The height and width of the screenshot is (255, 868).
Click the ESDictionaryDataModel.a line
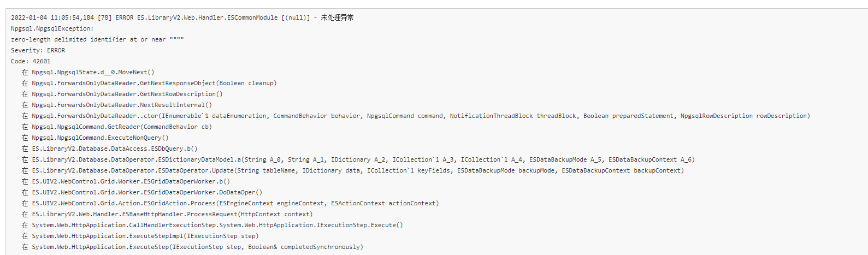click(358, 159)
